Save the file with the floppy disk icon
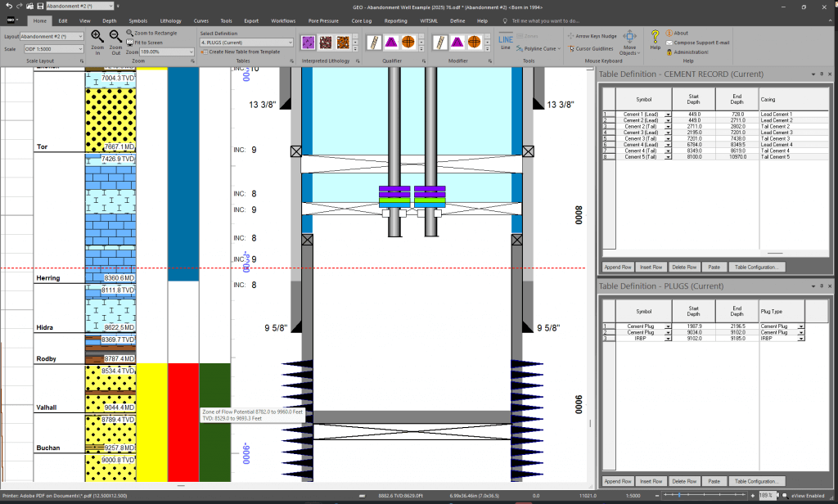Screen dimensions: 838x504 40,6
